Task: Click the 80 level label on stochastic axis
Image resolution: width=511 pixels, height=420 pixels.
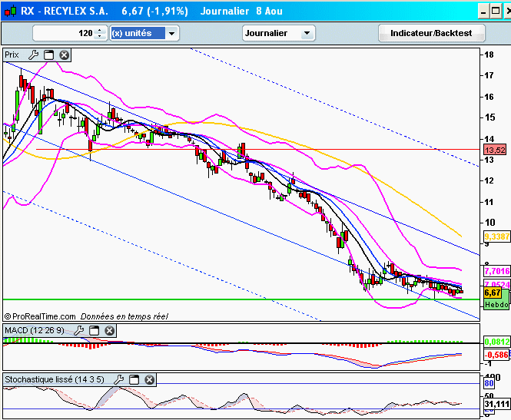Action: click(489, 384)
